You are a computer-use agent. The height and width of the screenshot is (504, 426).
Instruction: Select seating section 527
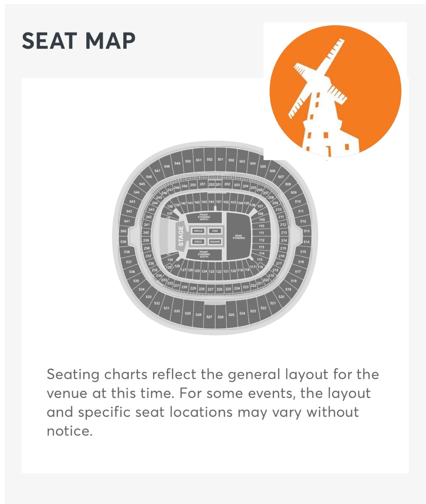click(x=209, y=317)
